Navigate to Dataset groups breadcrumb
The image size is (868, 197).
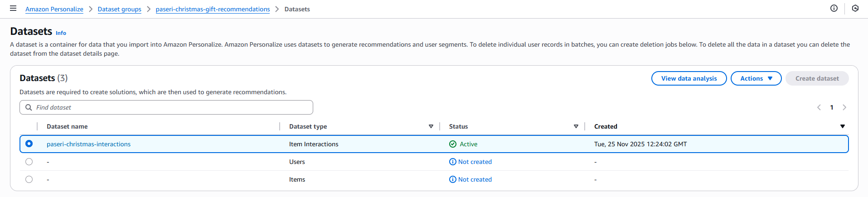click(x=119, y=9)
